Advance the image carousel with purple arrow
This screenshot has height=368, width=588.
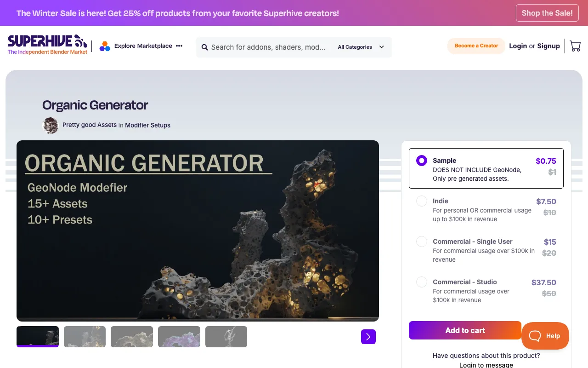(x=368, y=337)
